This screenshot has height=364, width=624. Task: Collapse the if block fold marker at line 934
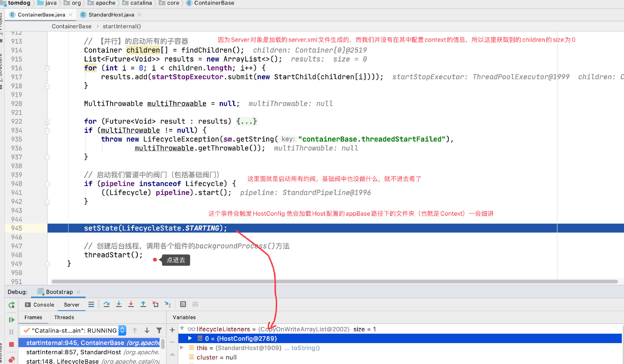tap(47, 130)
